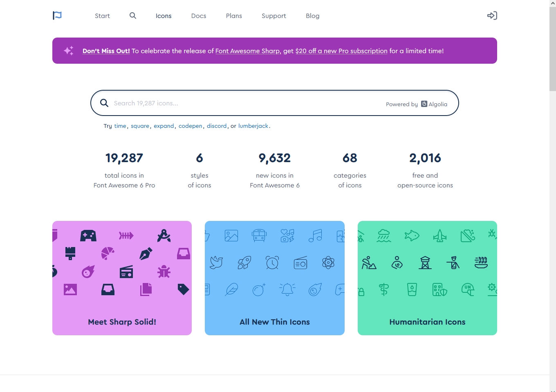Select the ringing bell icon
The height and width of the screenshot is (392, 556).
[x=287, y=290]
